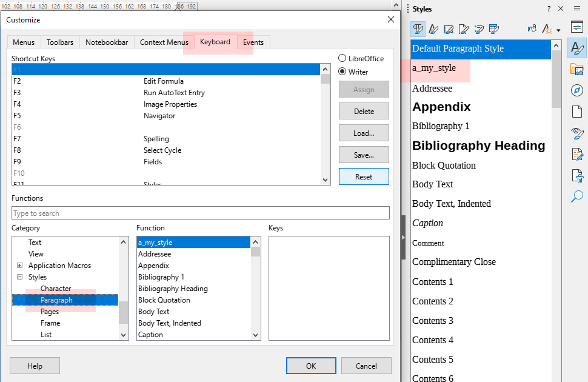Click up arrow of Styles list scrollbar
This screenshot has height=382, width=588.
556,45
